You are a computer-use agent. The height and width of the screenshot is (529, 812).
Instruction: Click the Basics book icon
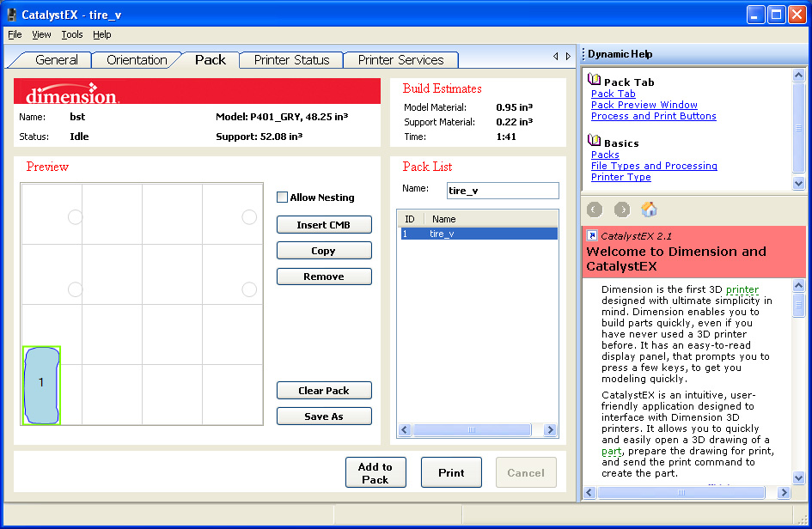[594, 141]
